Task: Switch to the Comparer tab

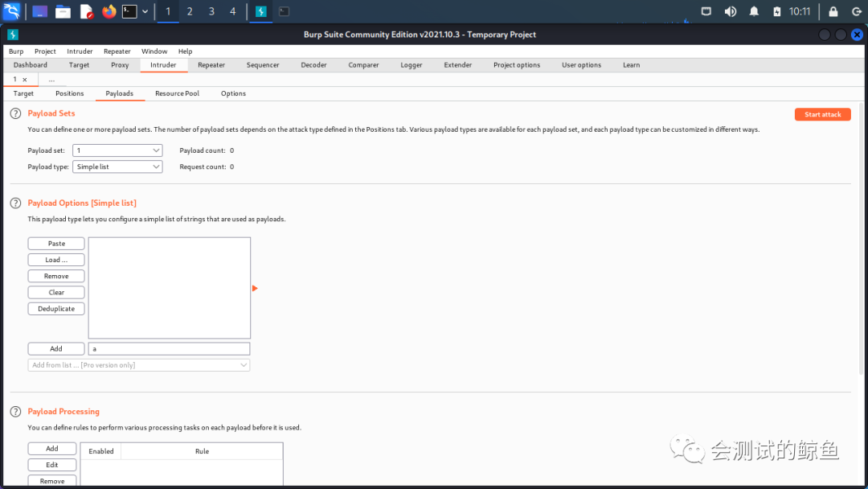Action: click(x=364, y=65)
